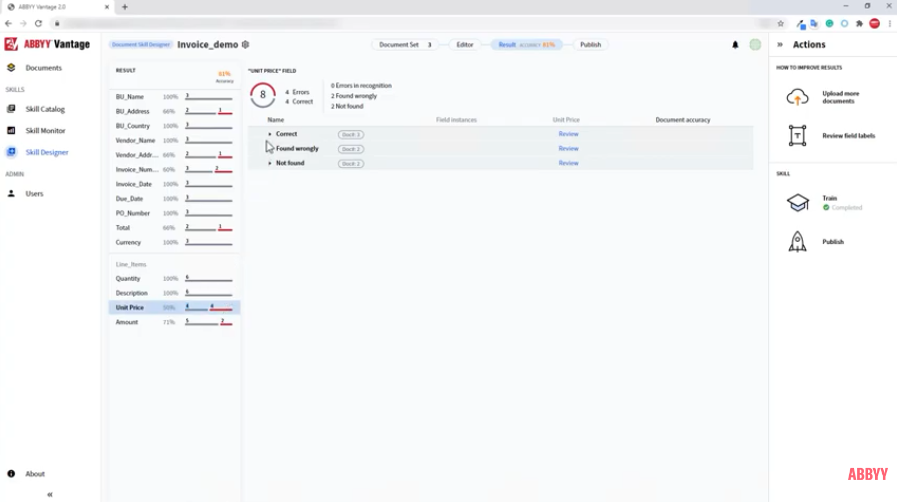Click the Docs badge on the Correct row
Screen dimensions: 897x502
[x=351, y=134]
